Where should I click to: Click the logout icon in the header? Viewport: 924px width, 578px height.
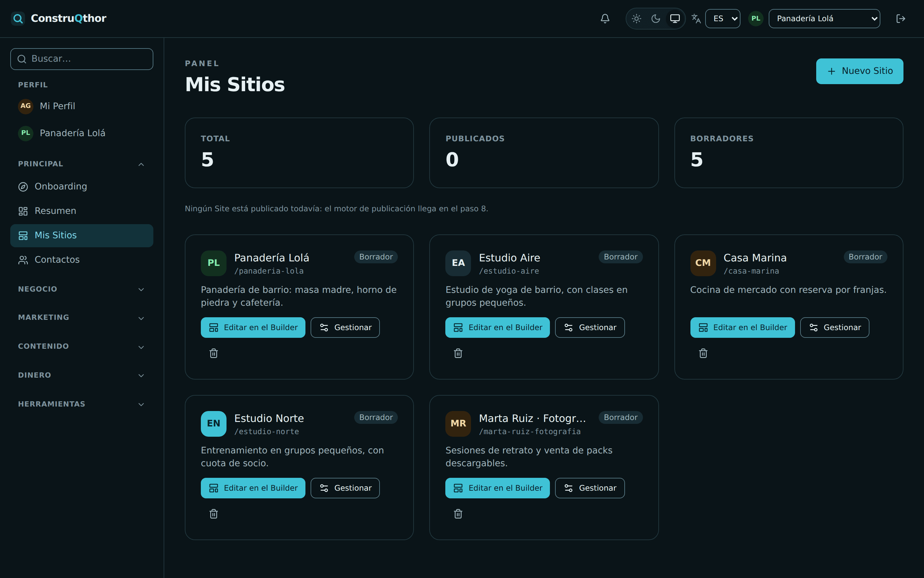point(901,18)
